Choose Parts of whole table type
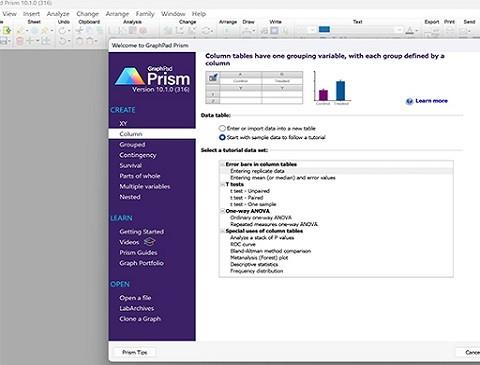 click(140, 176)
